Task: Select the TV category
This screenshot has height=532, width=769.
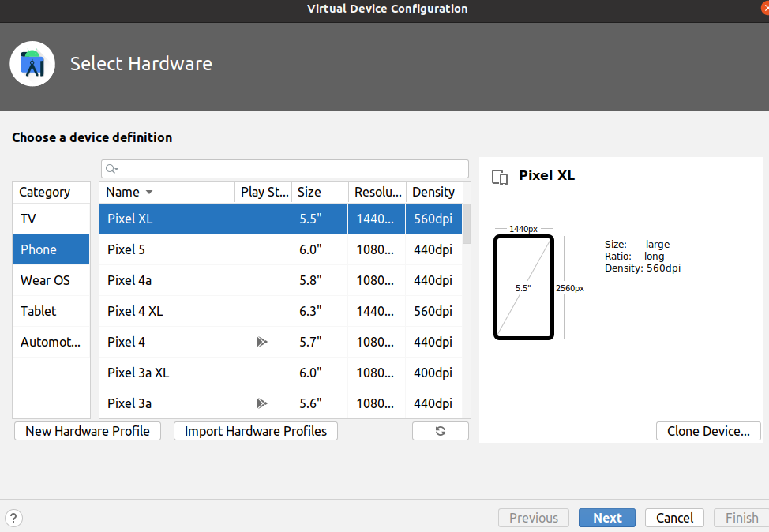Action: (x=51, y=219)
